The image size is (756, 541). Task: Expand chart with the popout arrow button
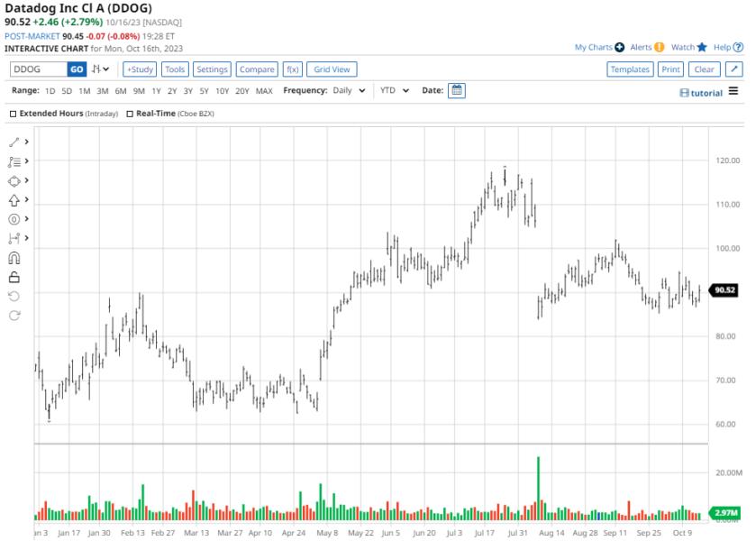click(x=733, y=69)
